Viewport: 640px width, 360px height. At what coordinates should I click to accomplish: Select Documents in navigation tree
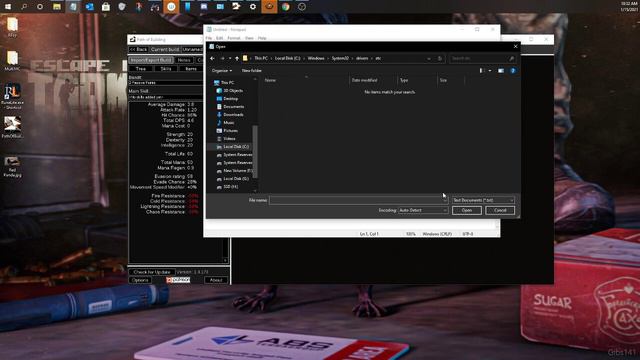230,107
